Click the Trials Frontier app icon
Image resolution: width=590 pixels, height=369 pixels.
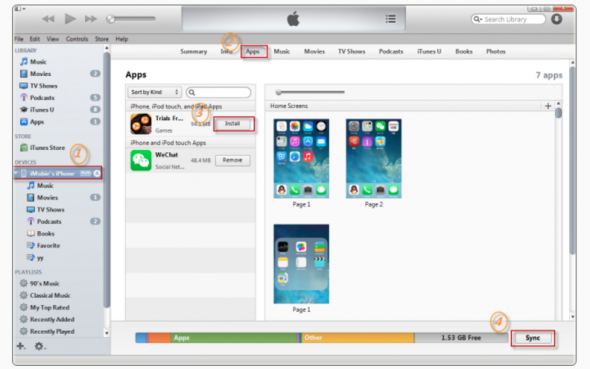pyautogui.click(x=141, y=124)
